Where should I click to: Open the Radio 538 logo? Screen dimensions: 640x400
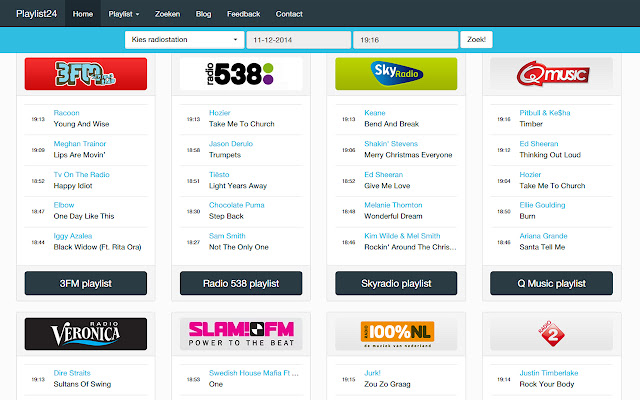point(241,74)
